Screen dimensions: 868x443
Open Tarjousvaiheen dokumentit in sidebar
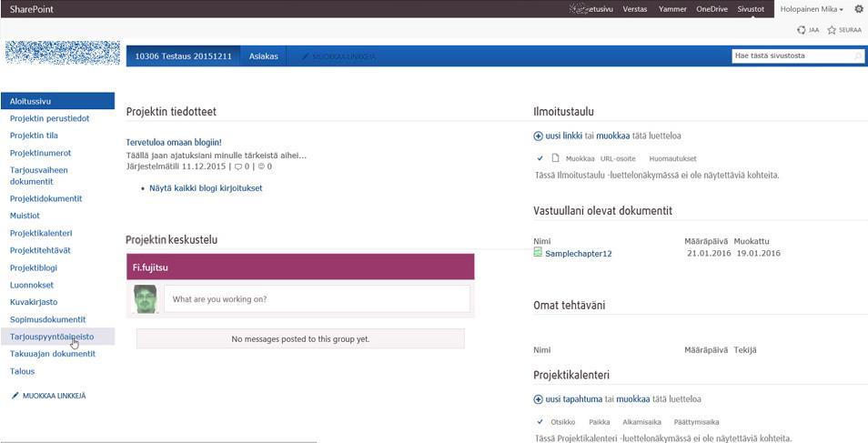coord(39,176)
